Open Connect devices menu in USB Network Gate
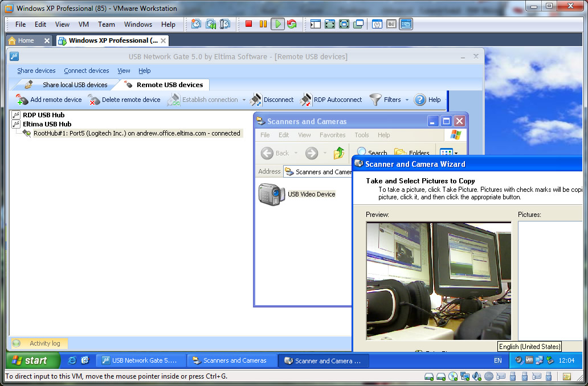The height and width of the screenshot is (386, 588). 86,71
